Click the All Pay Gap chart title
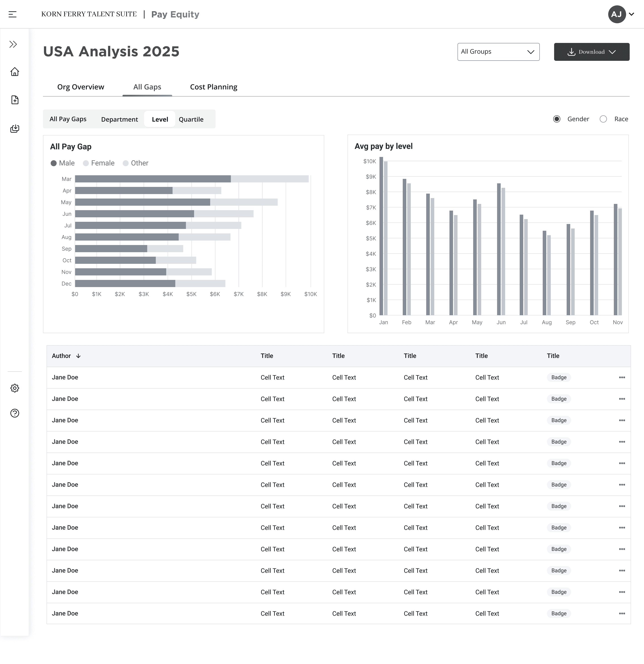Image resolution: width=644 pixels, height=664 pixels. [x=71, y=147]
